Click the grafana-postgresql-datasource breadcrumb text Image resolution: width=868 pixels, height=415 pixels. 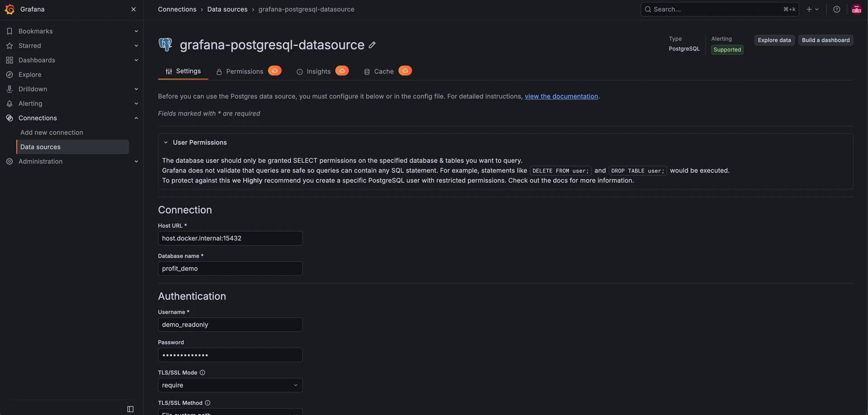coord(306,9)
